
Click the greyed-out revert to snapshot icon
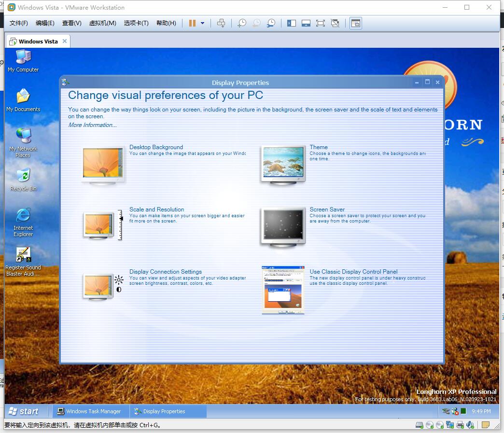256,23
